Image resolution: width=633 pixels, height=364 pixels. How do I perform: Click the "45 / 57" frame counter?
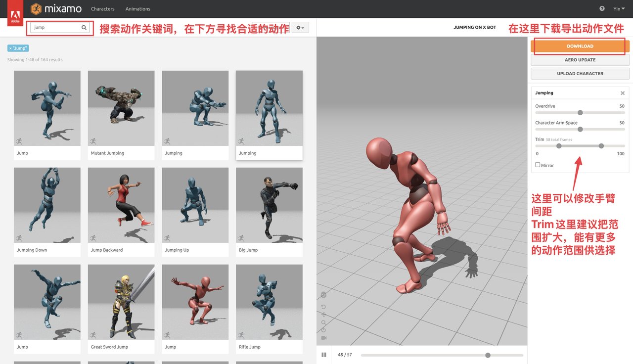click(345, 355)
